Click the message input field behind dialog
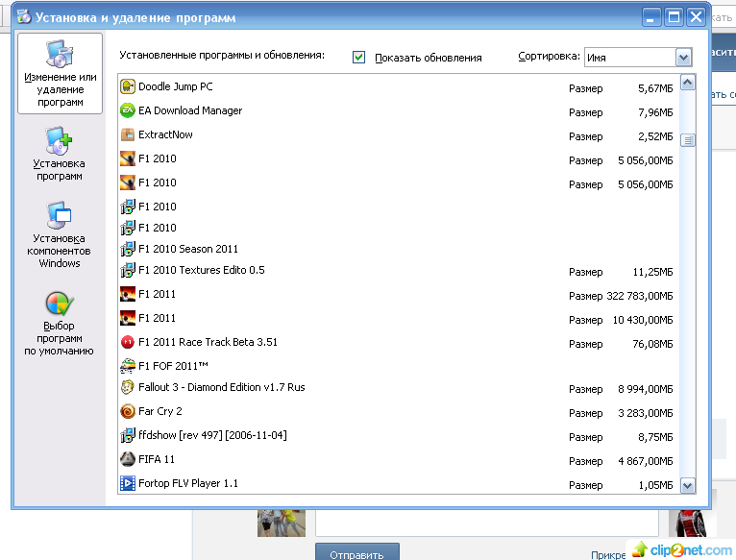The image size is (736, 560). (487, 523)
